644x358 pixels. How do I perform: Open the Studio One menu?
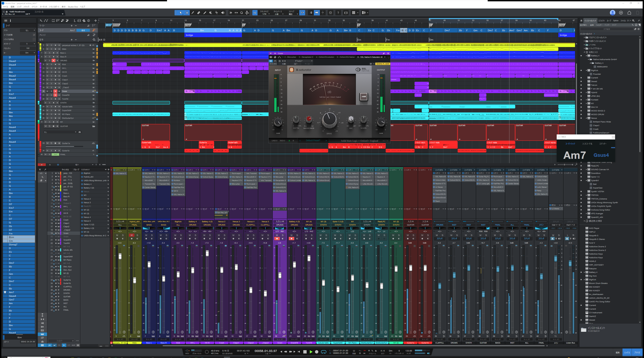pos(73,7)
